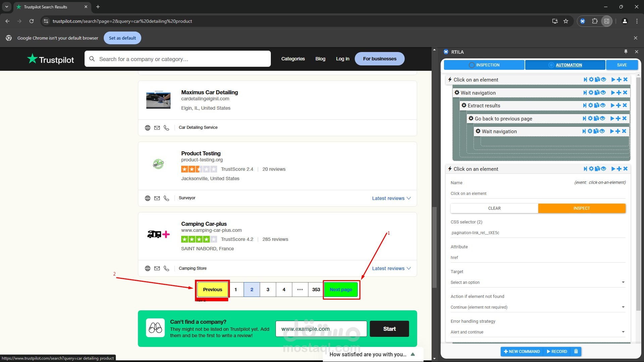Open Chrome's three-dot menu
This screenshot has height=362, width=644.
(x=637, y=21)
